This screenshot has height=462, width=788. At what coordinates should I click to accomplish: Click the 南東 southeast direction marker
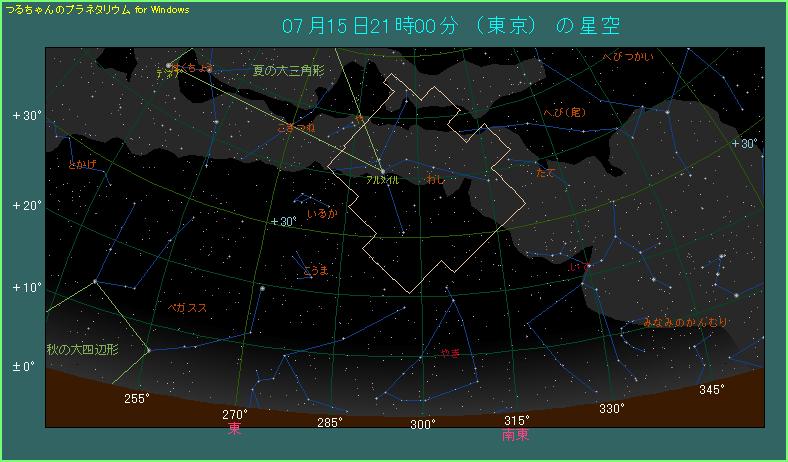click(x=516, y=435)
